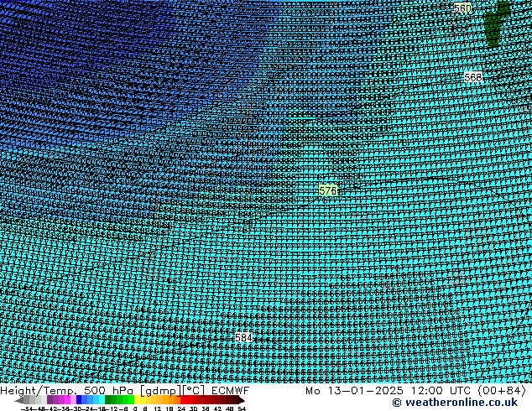
Task: Click the dark green patch at the map's top right
Action: point(496,23)
